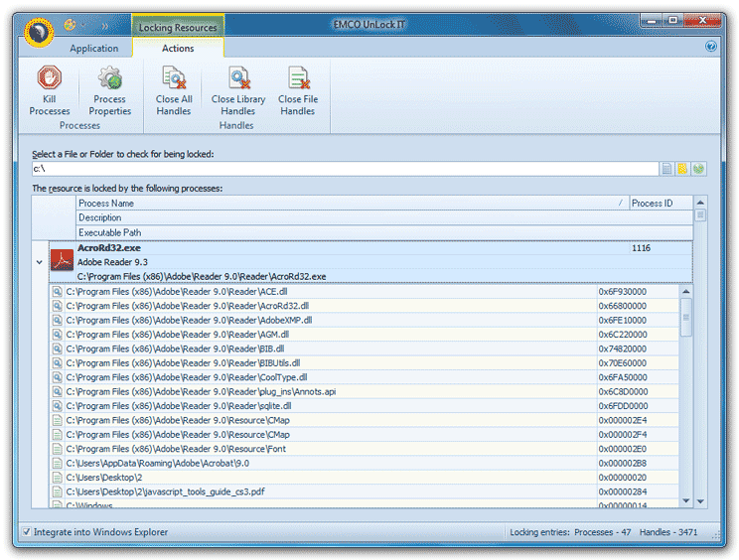The image size is (739, 560).
Task: Click the file or folder path input field
Action: coord(345,169)
